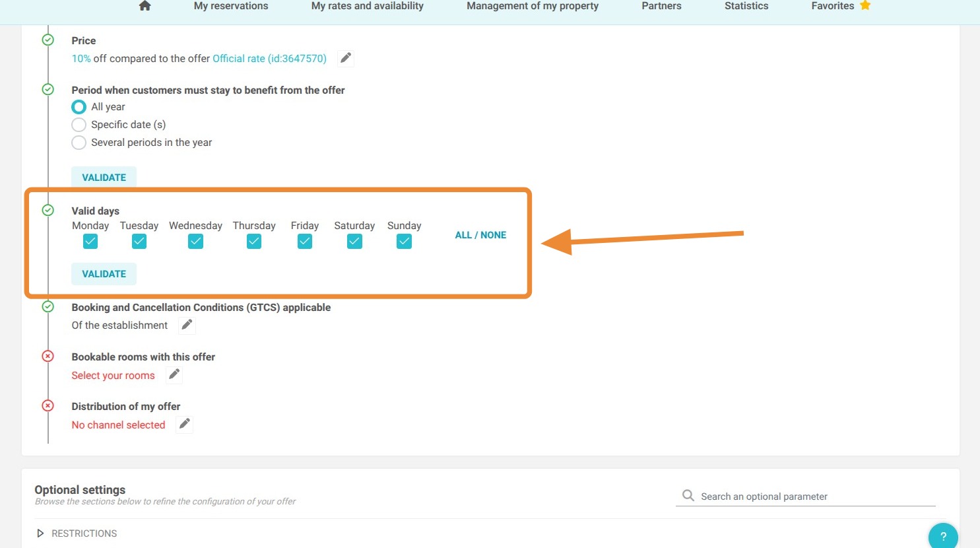The image size is (980, 548).
Task: Click the Price step green check icon
Action: tap(48, 40)
